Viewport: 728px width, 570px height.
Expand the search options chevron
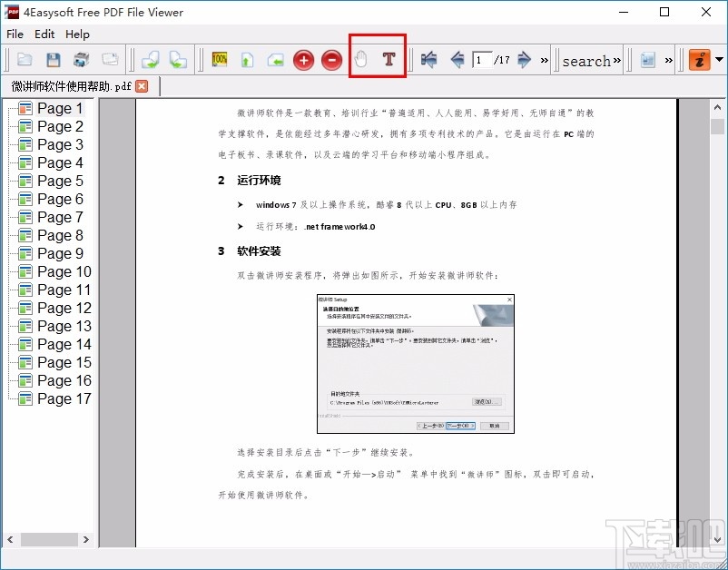tap(615, 58)
